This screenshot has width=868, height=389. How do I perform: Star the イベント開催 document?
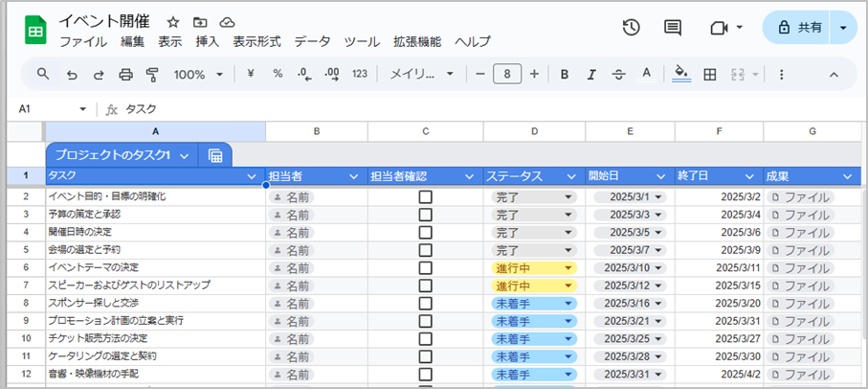click(173, 22)
